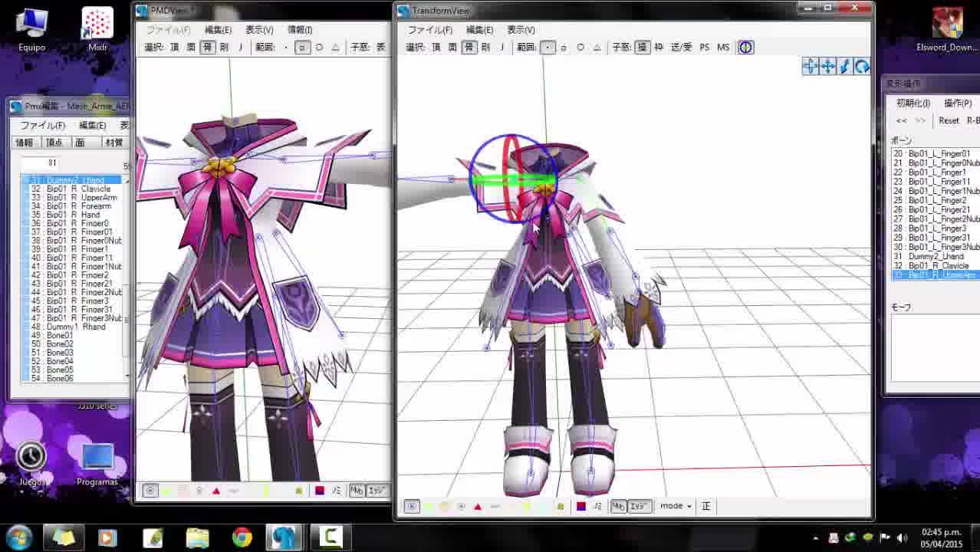
Task: Open the Programas desktop shortcut
Action: point(97,465)
